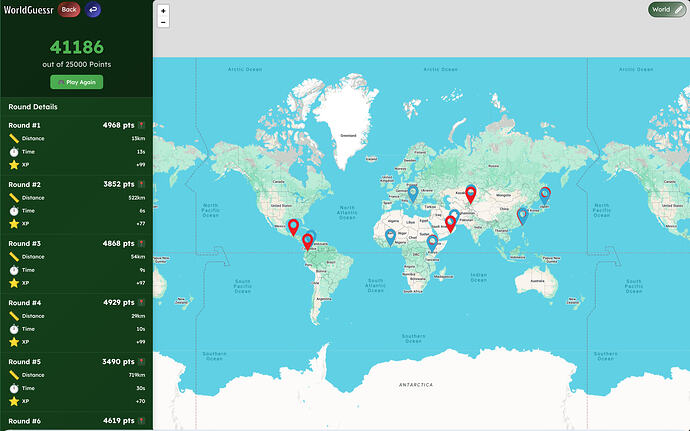690x431 pixels.
Task: Click the 'out of 25000 Points' text
Action: (x=77, y=64)
